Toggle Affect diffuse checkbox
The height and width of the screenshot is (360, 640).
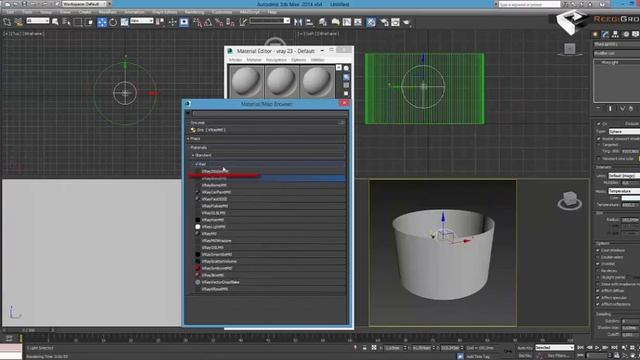pos(598,291)
